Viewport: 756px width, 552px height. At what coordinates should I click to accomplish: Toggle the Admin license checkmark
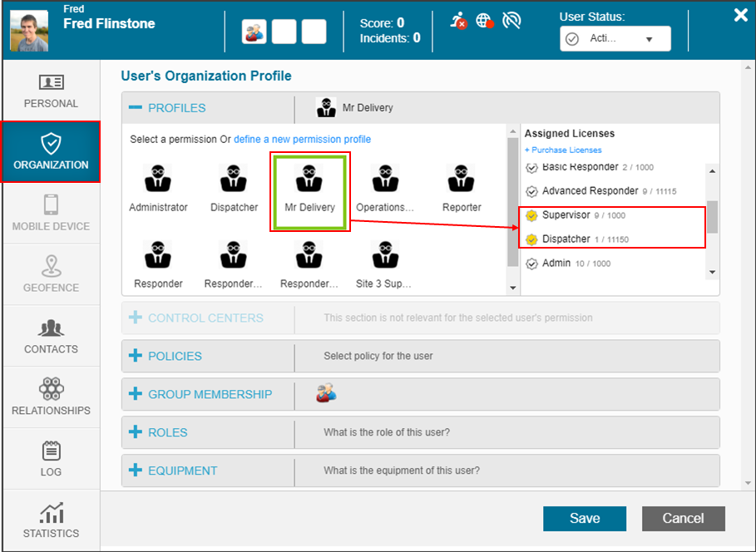click(532, 264)
